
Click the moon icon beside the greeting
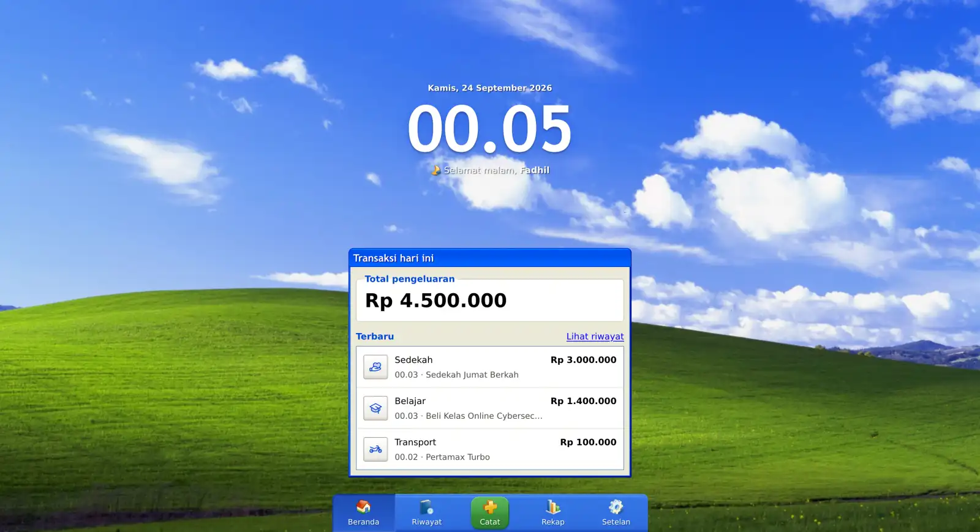point(435,170)
